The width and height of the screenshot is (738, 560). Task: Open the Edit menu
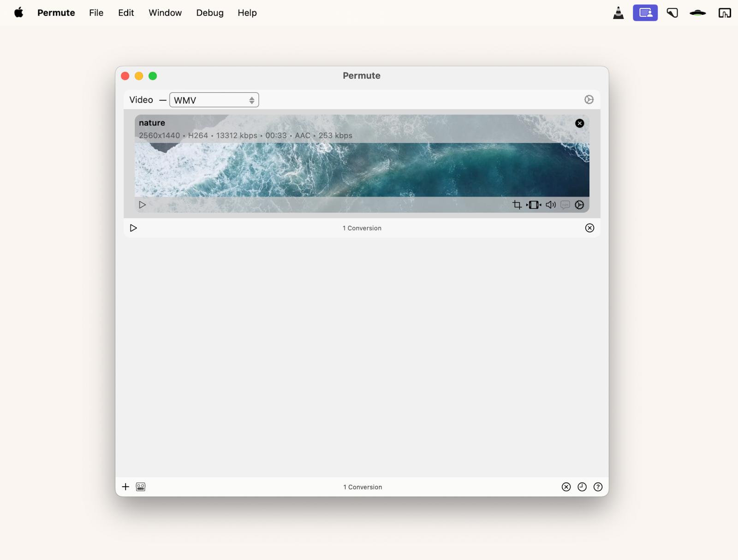(x=126, y=13)
